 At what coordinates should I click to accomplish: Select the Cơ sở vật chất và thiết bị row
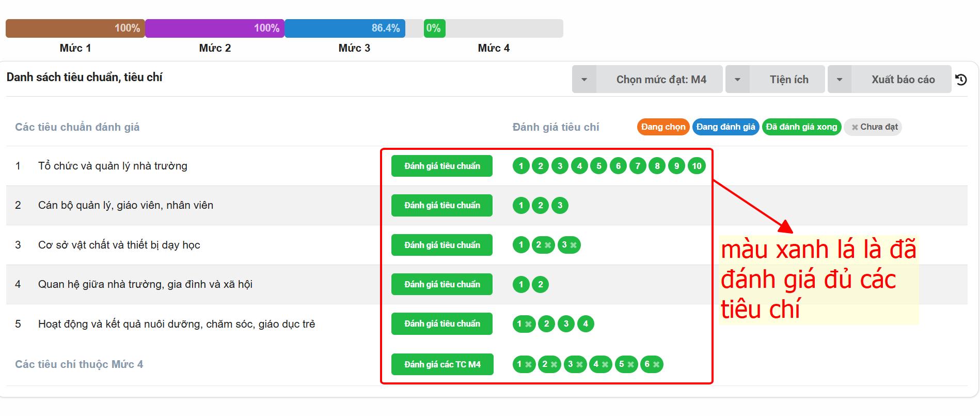click(x=119, y=245)
